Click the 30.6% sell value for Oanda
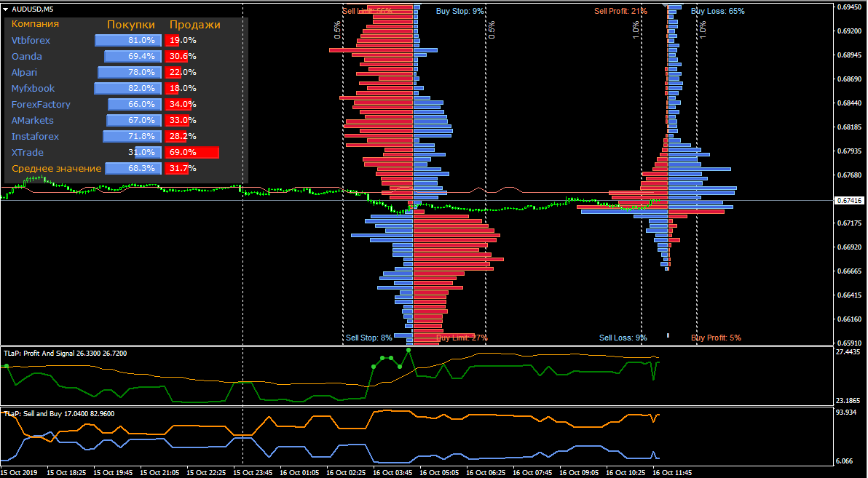 pos(183,57)
